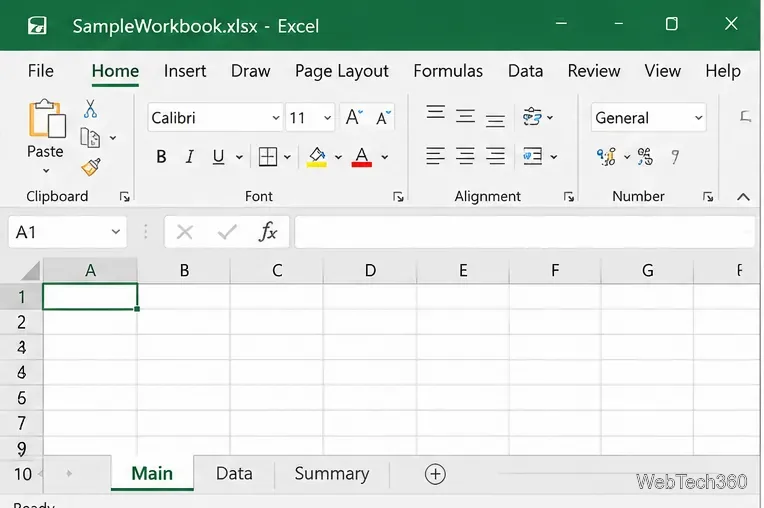The width and height of the screenshot is (764, 508).
Task: Click the Paste clipboard icon
Action: [47, 118]
